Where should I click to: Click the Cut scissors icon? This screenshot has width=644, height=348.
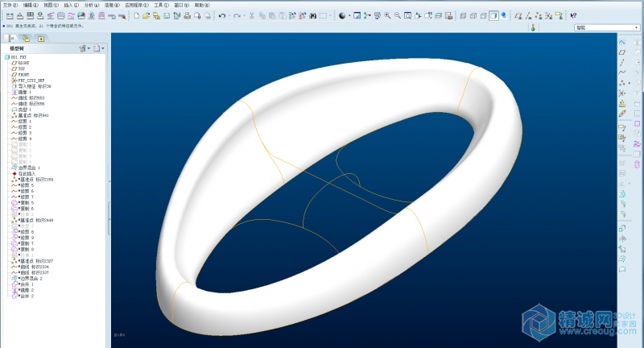tap(252, 15)
